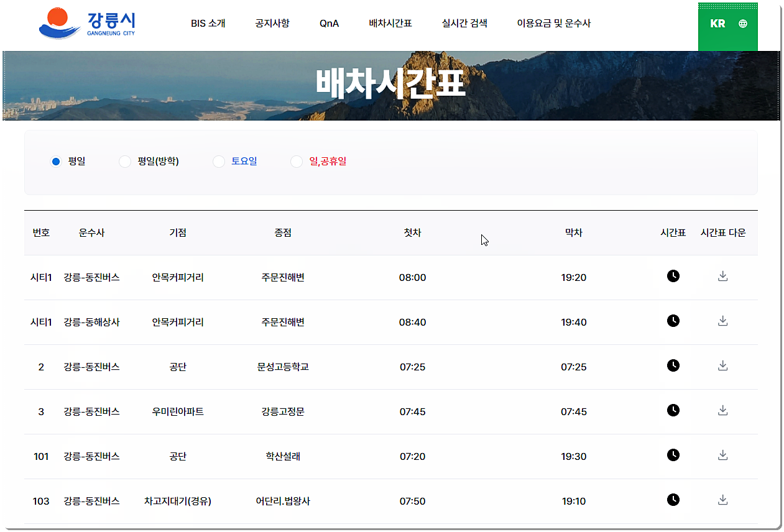Open the 공지사항 page
The width and height of the screenshot is (784, 532).
pyautogui.click(x=271, y=23)
